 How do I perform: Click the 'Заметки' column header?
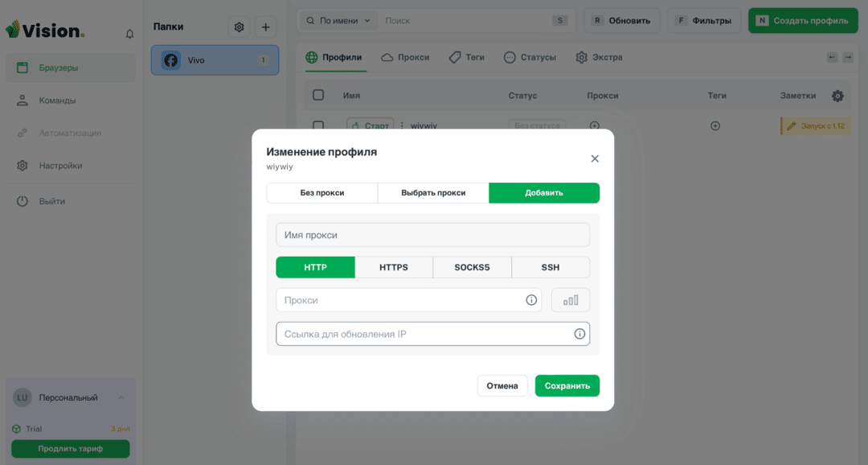pos(798,95)
